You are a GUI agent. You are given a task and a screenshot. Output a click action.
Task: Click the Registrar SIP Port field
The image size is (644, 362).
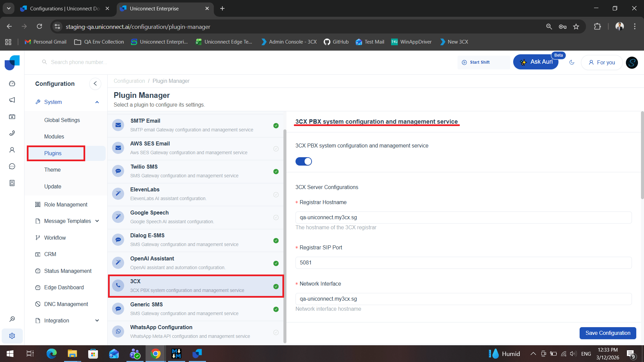click(x=463, y=263)
